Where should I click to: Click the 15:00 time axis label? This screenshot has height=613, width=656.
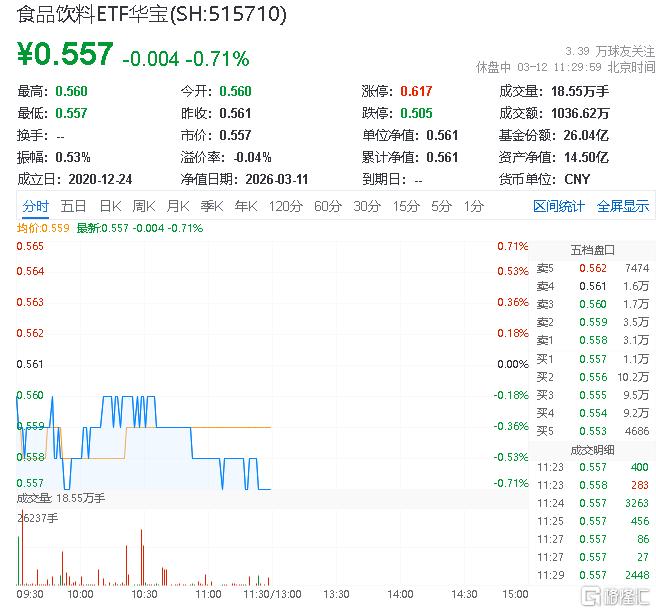click(x=515, y=595)
